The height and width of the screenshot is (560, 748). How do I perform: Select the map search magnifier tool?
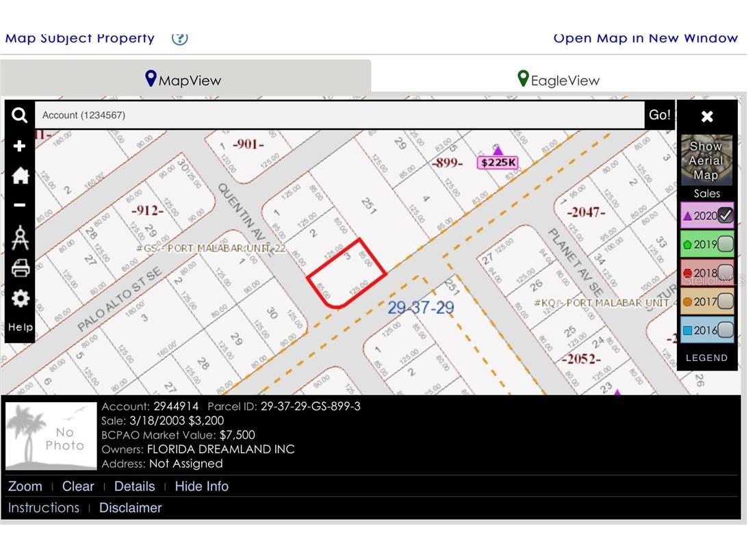19,115
